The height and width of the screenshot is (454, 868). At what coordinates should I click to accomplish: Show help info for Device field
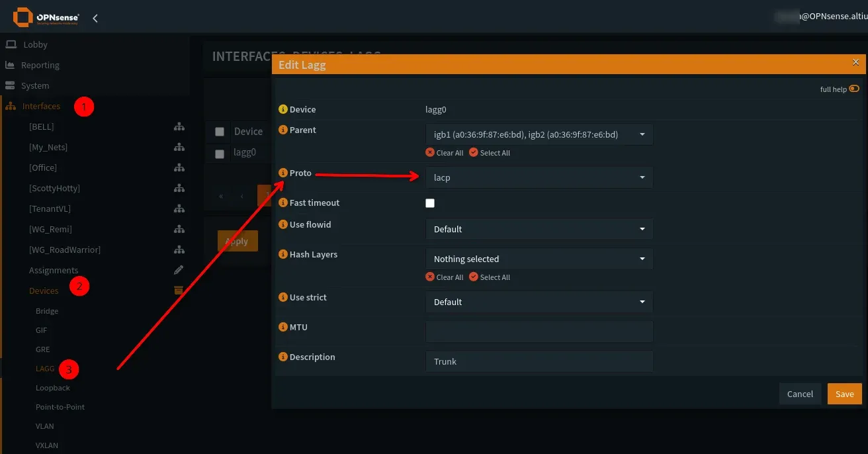283,110
